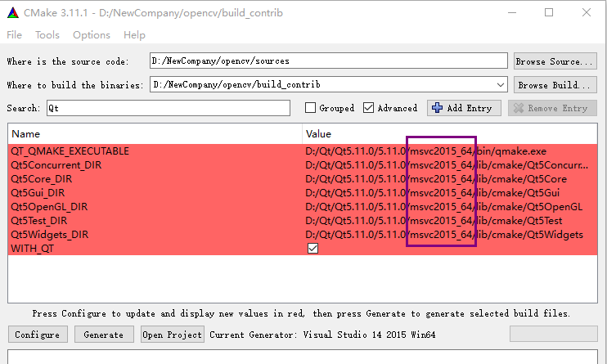This screenshot has height=364, width=607.
Task: Select the WITH_QT entry name
Action: (32, 249)
